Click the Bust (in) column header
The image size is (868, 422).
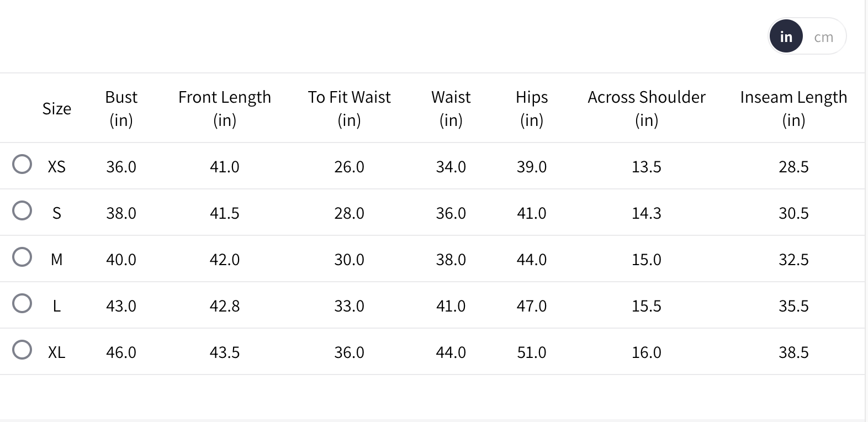click(121, 108)
